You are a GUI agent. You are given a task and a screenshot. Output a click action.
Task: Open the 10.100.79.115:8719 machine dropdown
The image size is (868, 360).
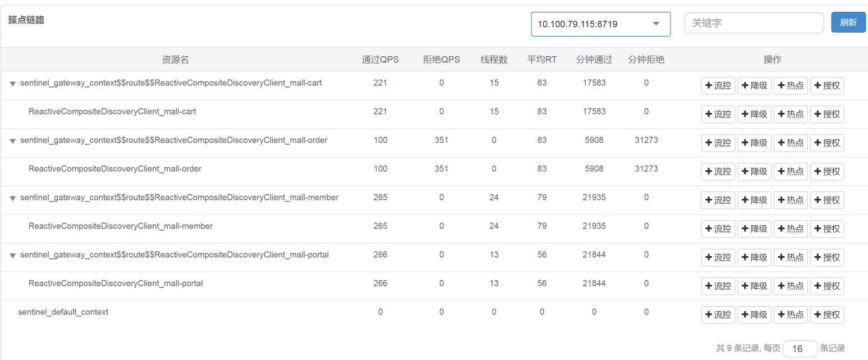click(x=600, y=24)
